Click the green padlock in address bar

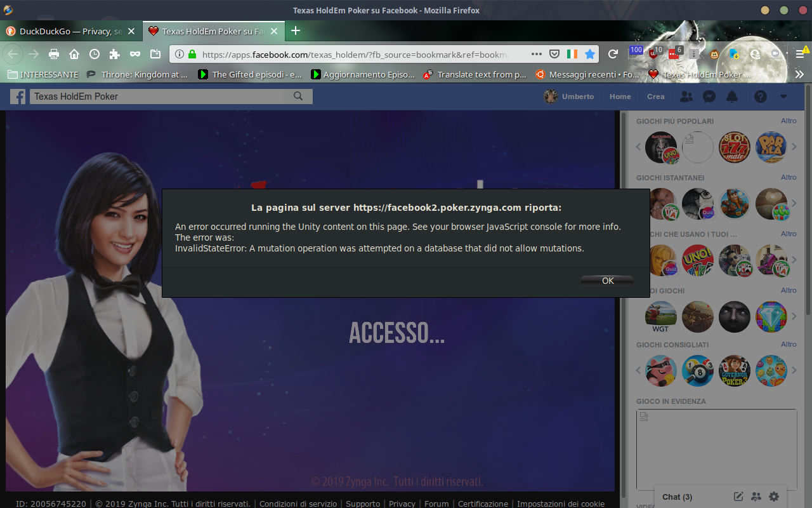192,54
